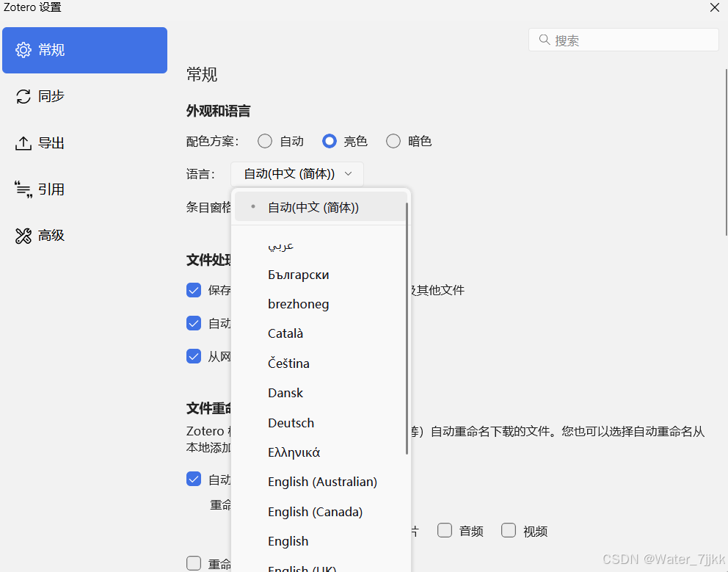This screenshot has width=728, height=572.
Task: Collapse the 语言 dropdown button
Action: tap(297, 174)
